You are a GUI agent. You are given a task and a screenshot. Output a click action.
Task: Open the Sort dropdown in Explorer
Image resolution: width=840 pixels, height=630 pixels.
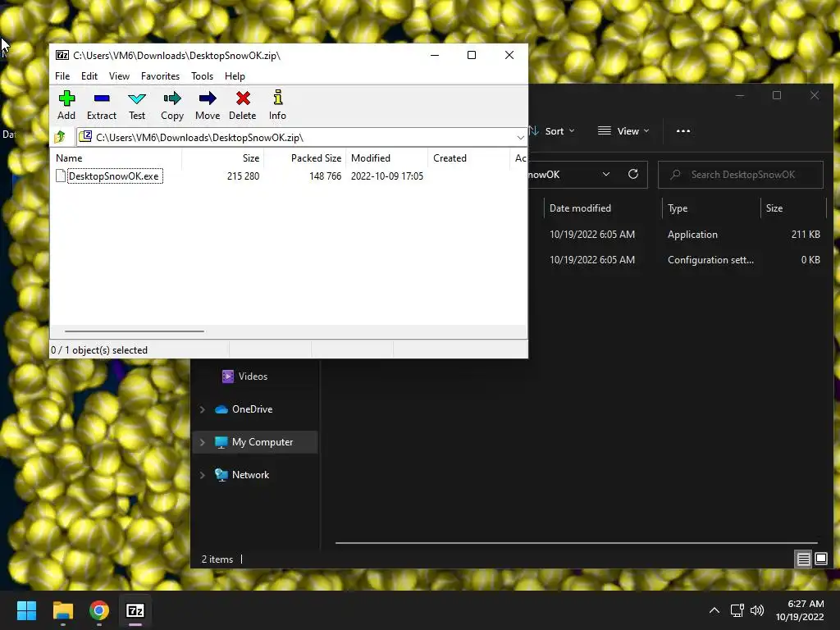pos(552,130)
